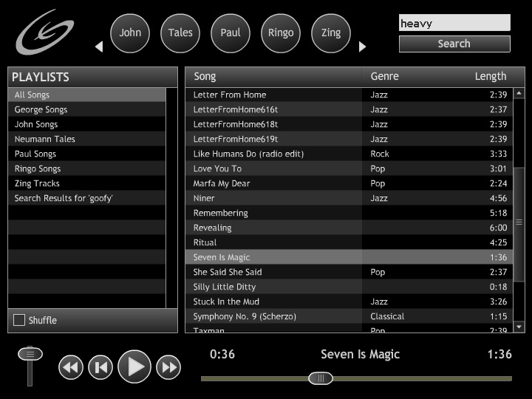Image resolution: width=532 pixels, height=399 pixels.
Task: Sort by the Length column header
Action: click(x=490, y=76)
